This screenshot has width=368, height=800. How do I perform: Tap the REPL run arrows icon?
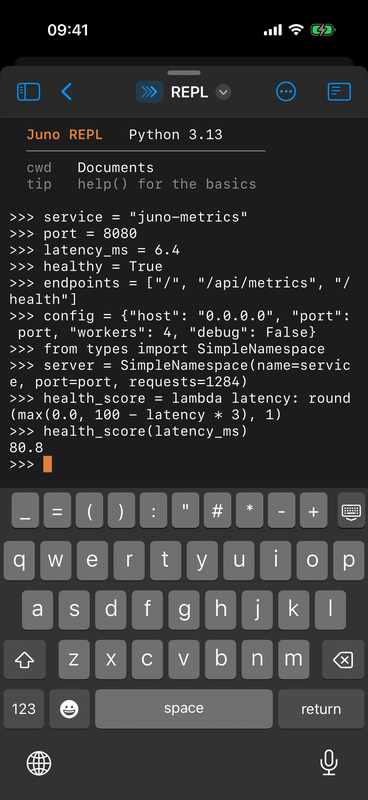point(149,92)
